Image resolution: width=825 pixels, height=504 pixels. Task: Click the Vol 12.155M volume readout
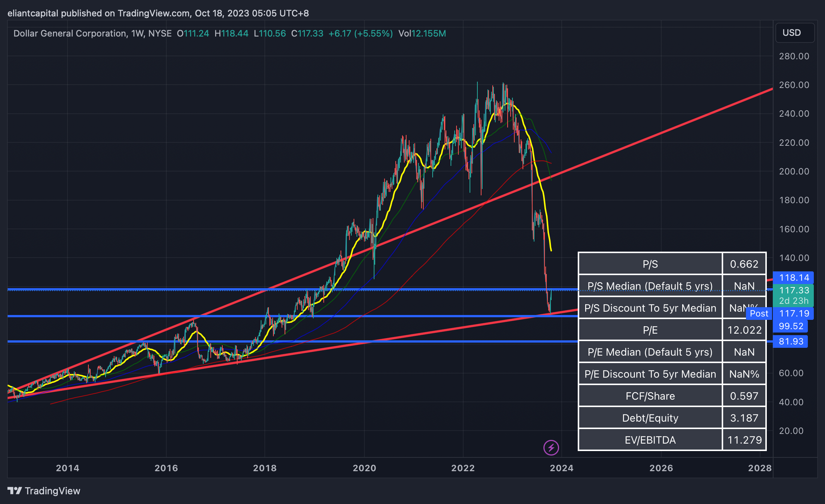422,34
